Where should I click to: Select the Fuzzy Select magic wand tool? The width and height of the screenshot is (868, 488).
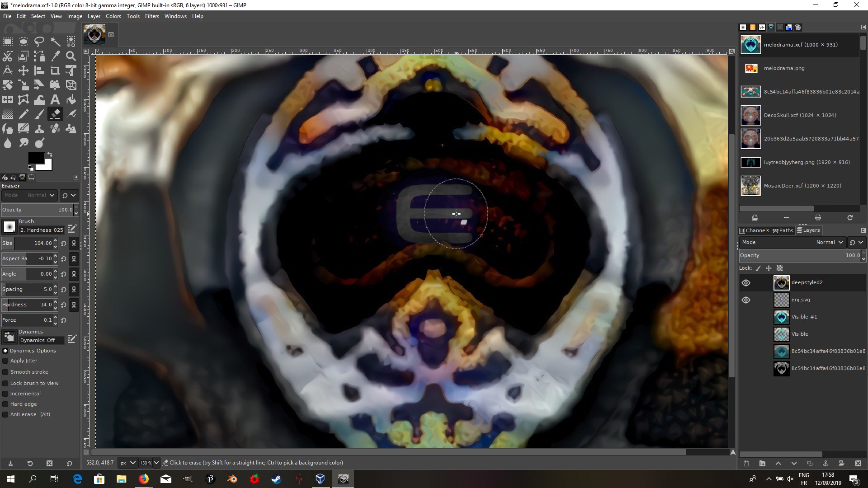pyautogui.click(x=55, y=42)
